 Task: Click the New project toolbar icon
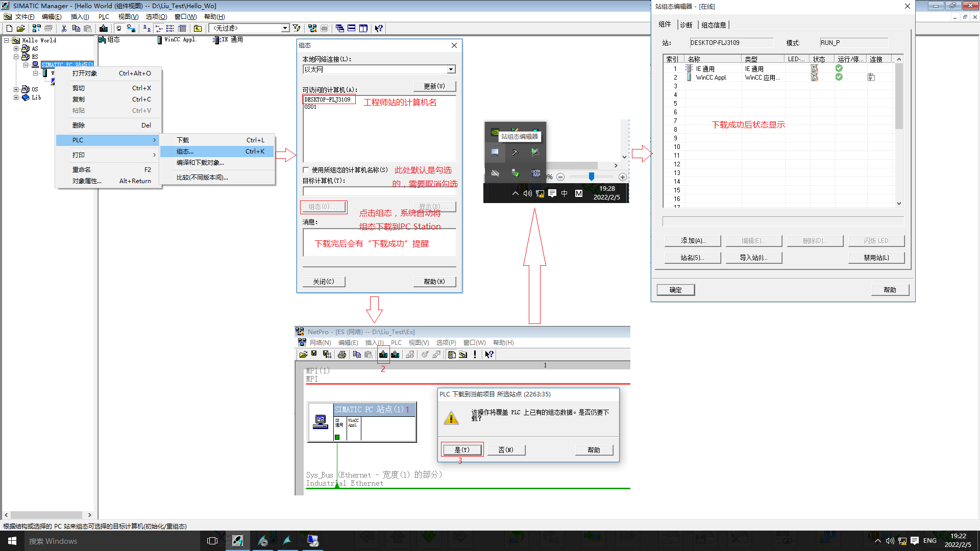9,29
